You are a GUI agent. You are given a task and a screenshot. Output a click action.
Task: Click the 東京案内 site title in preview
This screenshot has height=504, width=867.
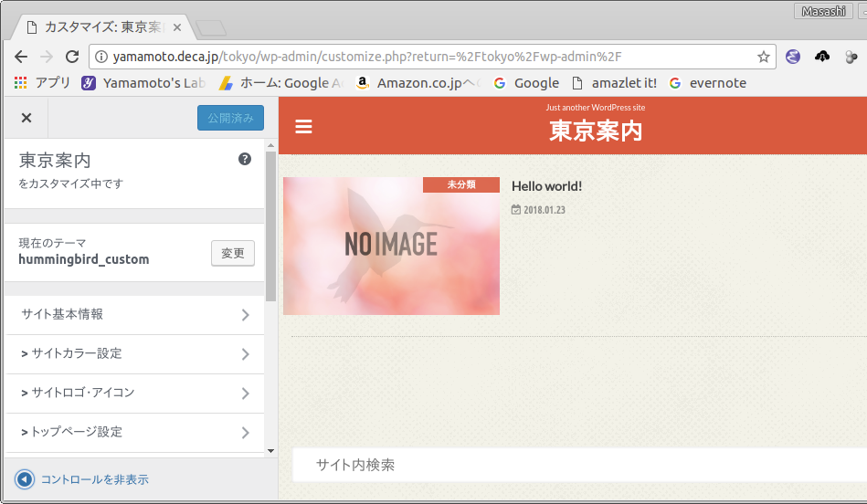pos(596,131)
